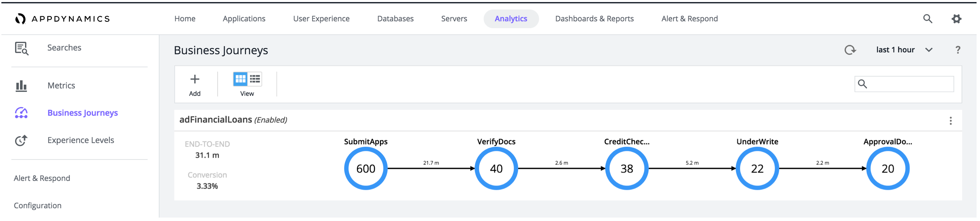Image resolution: width=980 pixels, height=221 pixels.
Task: Open Searches in the sidebar
Action: [64, 48]
